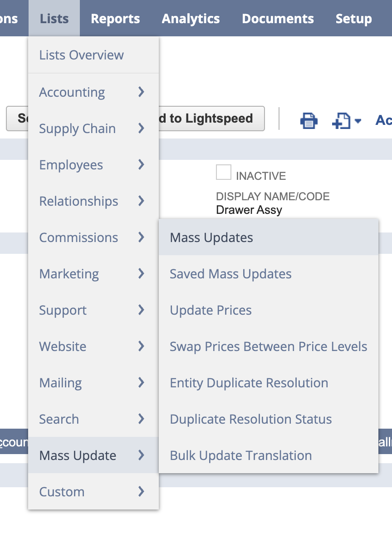Open the Analytics menu
The width and height of the screenshot is (392, 544).
[x=191, y=18]
